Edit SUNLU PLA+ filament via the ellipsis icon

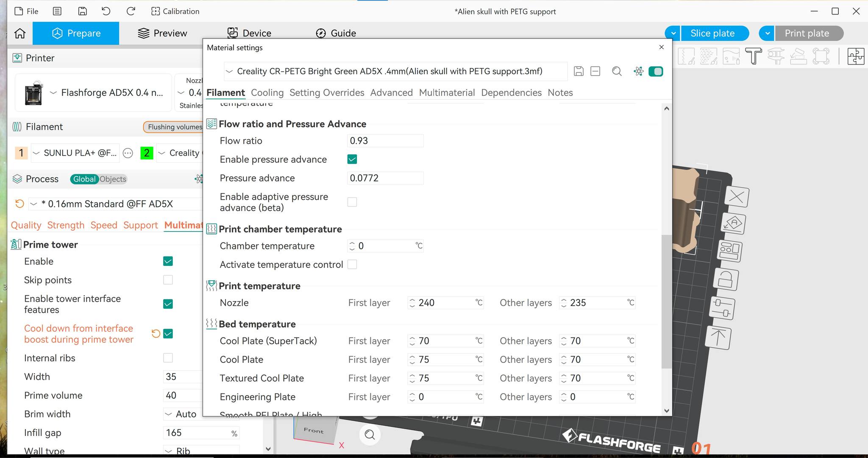128,153
